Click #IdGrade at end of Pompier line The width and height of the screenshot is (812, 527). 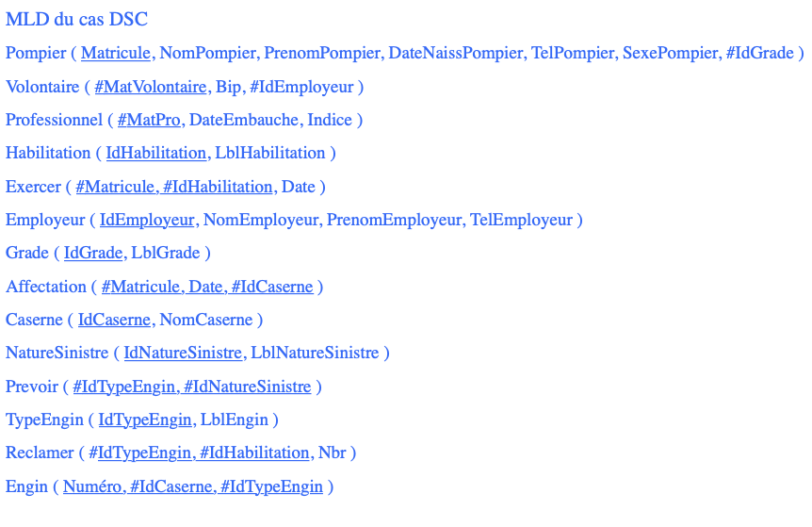point(759,54)
